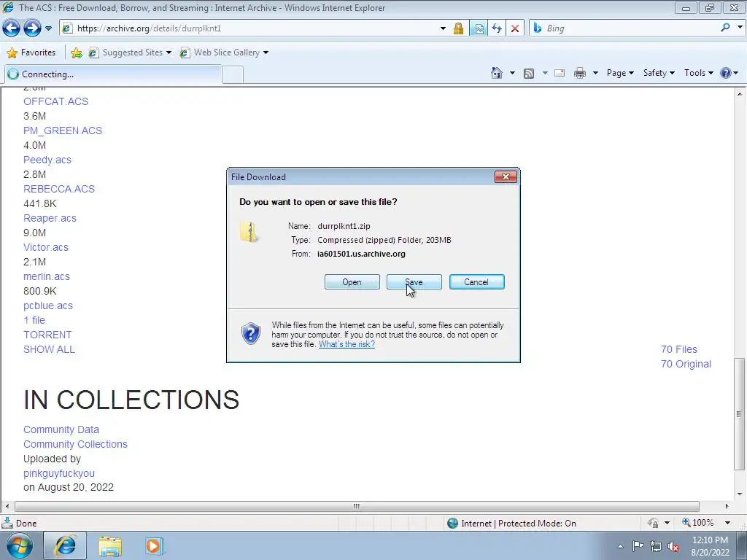747x560 pixels.
Task: Run search with the magnifier icon
Action: click(726, 28)
